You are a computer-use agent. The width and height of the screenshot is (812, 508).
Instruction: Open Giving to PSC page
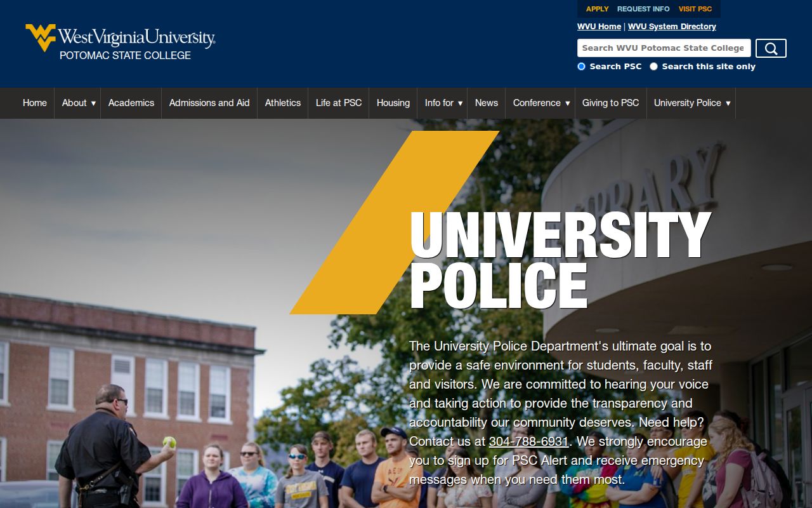pyautogui.click(x=611, y=103)
